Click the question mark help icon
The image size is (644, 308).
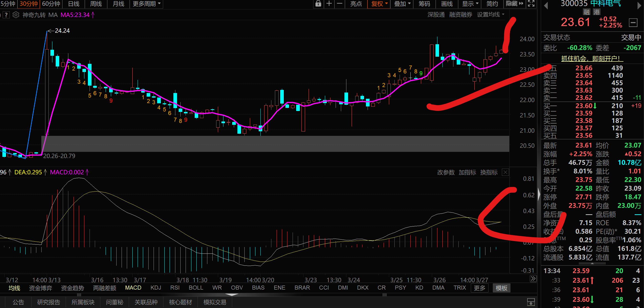click(6, 15)
